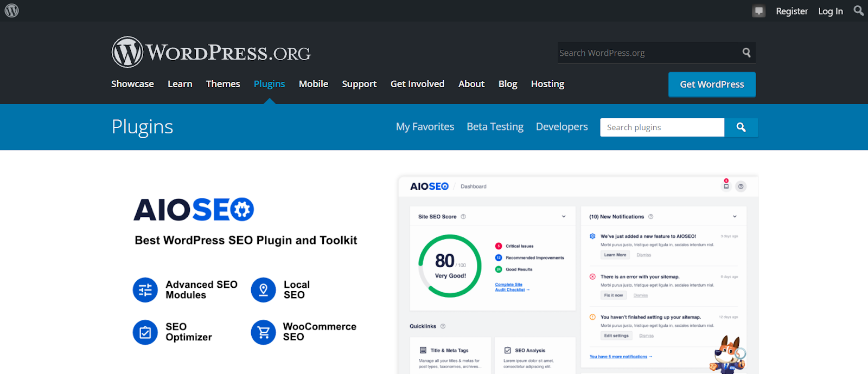Screen dimensions: 868x374
Task: Click the Dashboard breadcrumb label
Action: pos(474,186)
